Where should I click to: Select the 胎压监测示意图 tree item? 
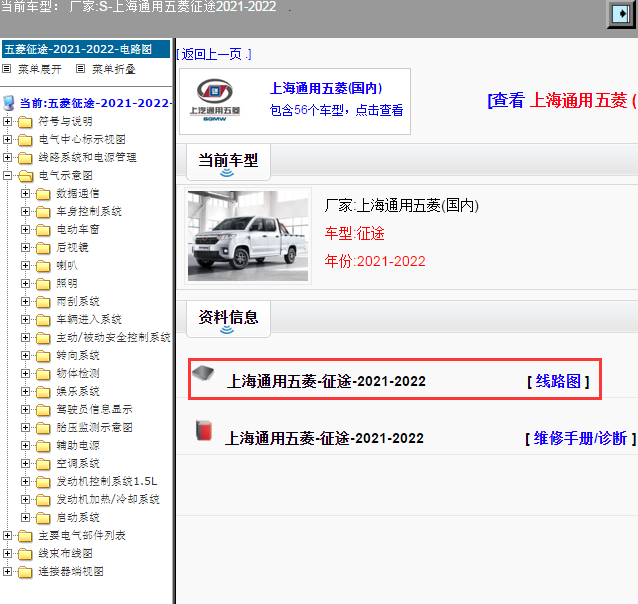94,427
